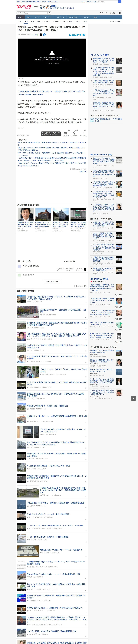The width and height of the screenshot is (138, 644).
Task: React with 新しい視点 exclamation icon
Action: coord(83,133)
